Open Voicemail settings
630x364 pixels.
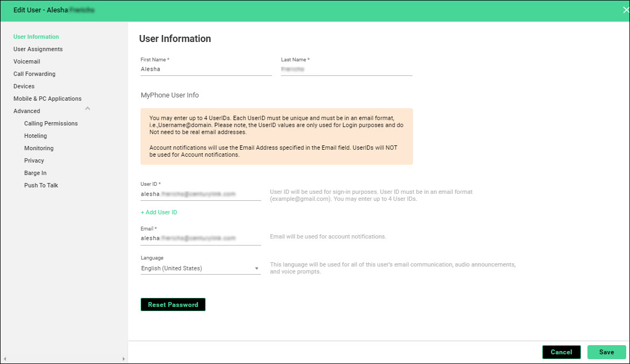(27, 61)
